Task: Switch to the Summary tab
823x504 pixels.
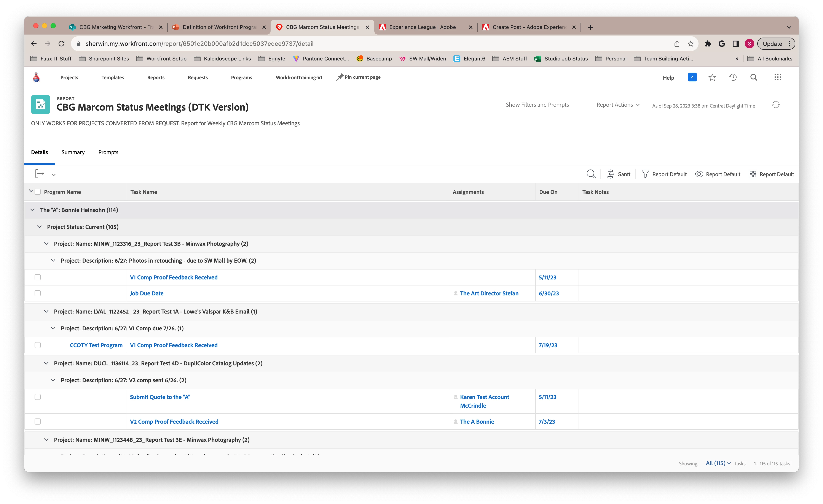Action: pos(73,152)
